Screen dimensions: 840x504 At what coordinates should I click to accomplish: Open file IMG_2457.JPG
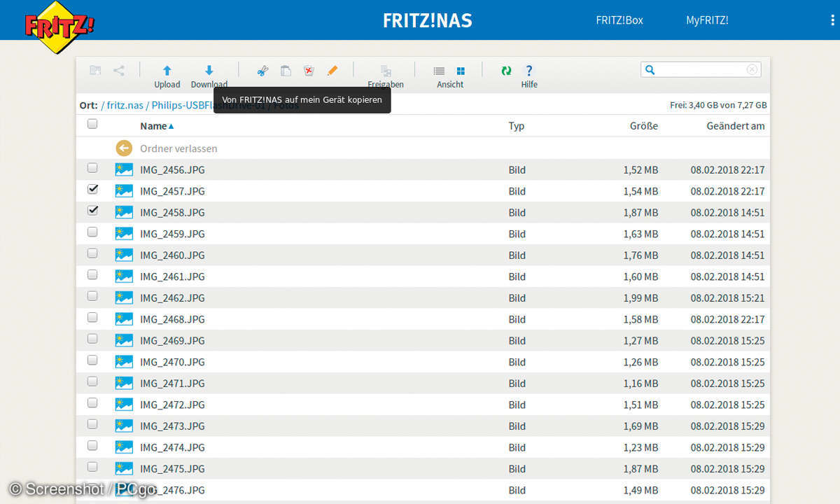(172, 191)
